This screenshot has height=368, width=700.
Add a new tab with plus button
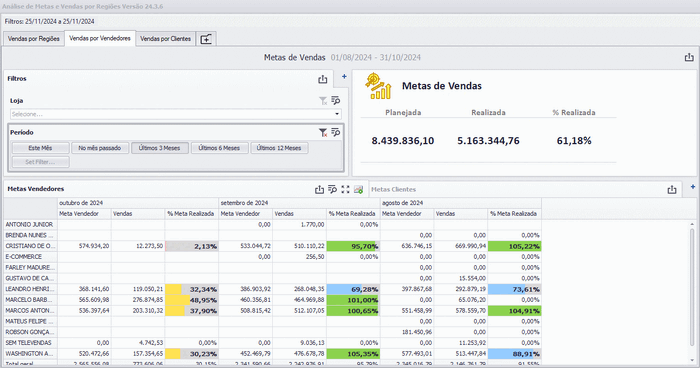(x=206, y=39)
